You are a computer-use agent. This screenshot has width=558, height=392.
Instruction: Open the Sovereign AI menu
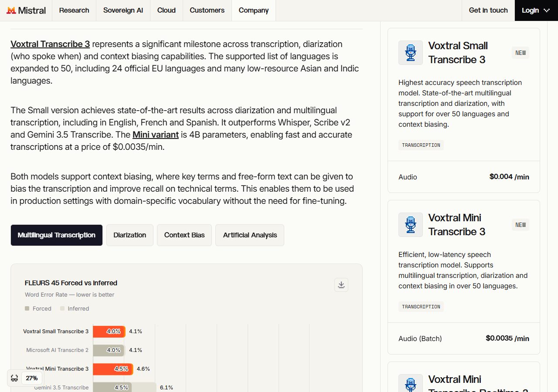click(123, 10)
